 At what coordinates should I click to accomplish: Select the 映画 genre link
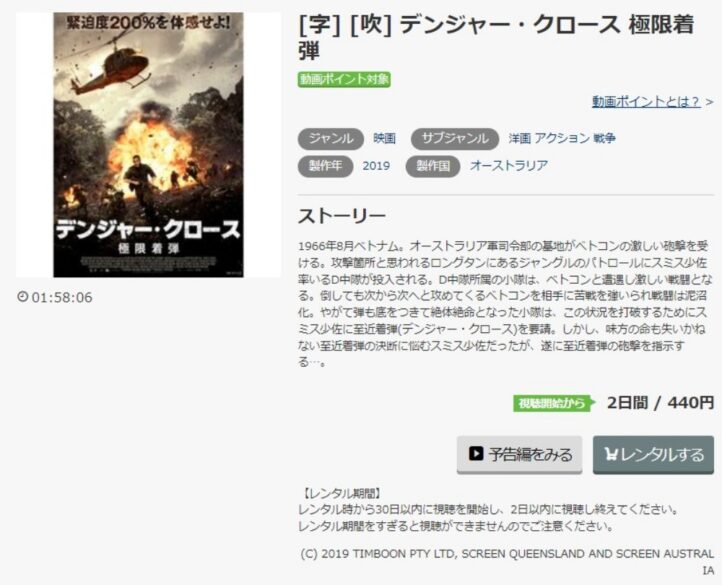[384, 138]
